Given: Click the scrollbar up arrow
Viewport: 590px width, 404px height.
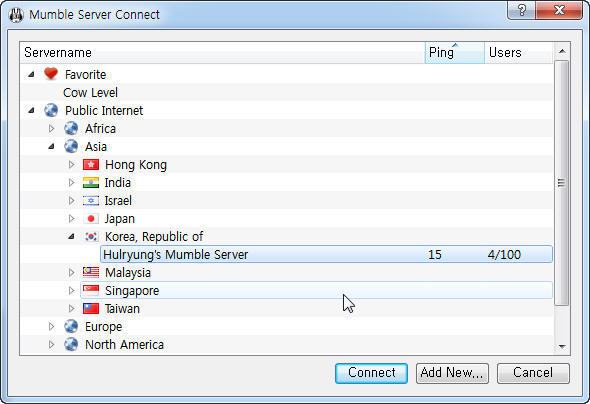Looking at the screenshot, I should (562, 51).
